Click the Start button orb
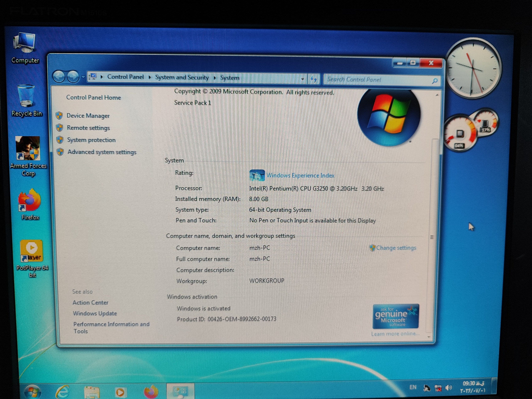 32,392
